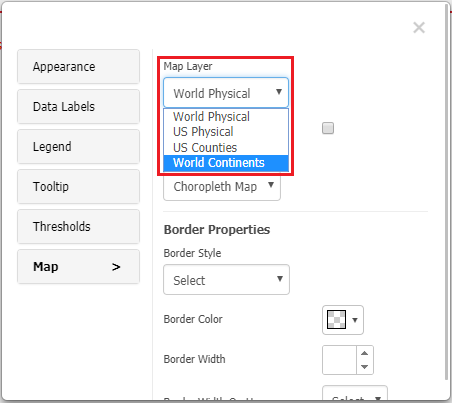Close the settings dialog with X
This screenshot has width=452, height=403.
point(419,28)
